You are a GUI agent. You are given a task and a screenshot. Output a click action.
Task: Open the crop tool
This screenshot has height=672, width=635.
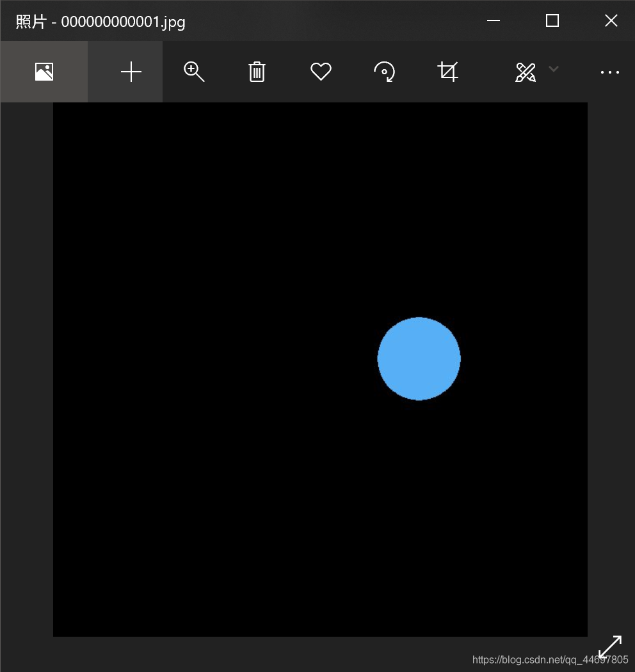coord(447,72)
